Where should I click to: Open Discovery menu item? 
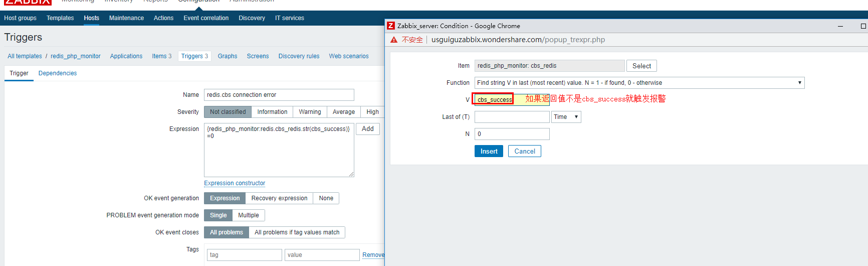pos(252,18)
